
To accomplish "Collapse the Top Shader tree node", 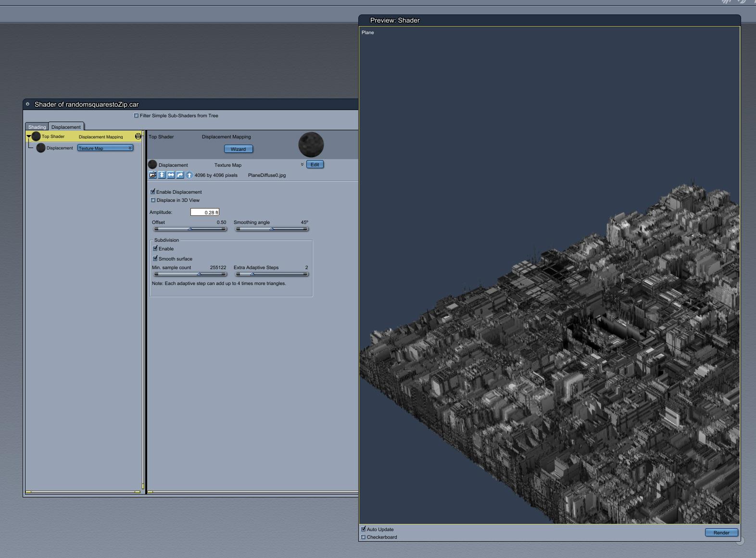I will click(29, 136).
